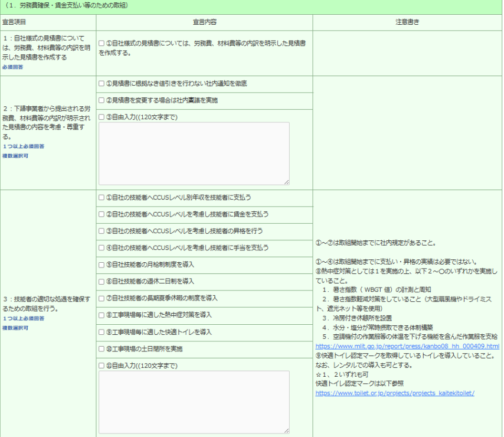
Task: Tick ①見積書に根拠なき値引きを行わない checkbox
Action: 102,84
